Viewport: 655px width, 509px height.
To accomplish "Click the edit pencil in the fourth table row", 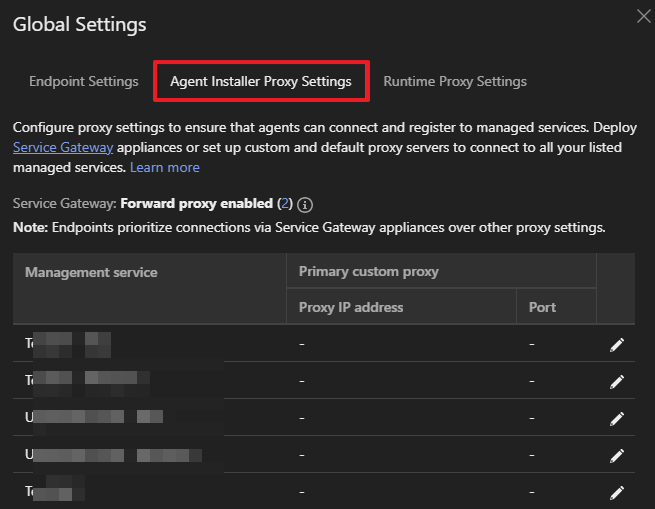I will point(617,455).
